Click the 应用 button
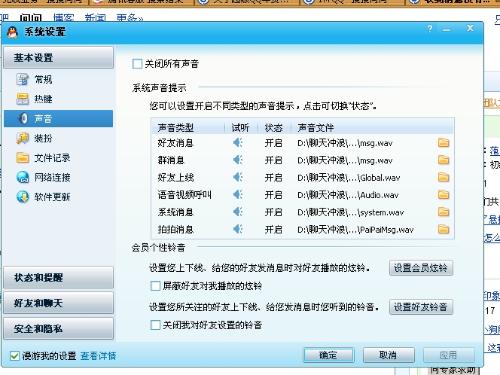 pyautogui.click(x=449, y=355)
